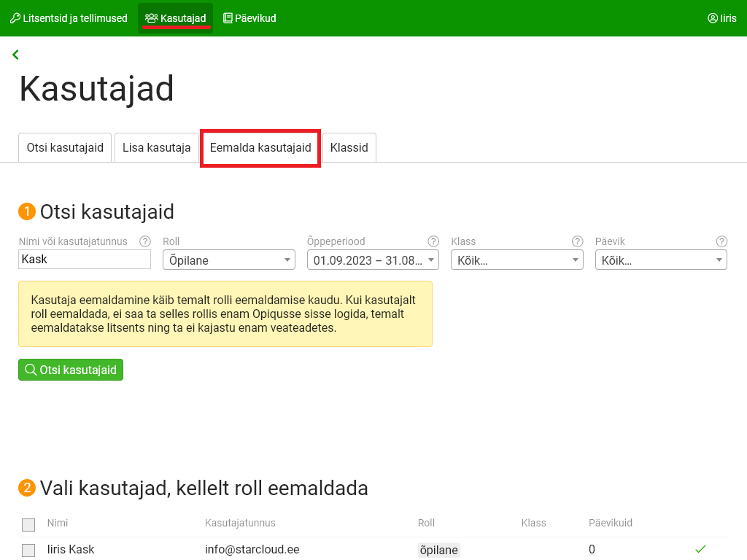Expand the Klass dropdown
The image size is (747, 560).
(x=516, y=260)
